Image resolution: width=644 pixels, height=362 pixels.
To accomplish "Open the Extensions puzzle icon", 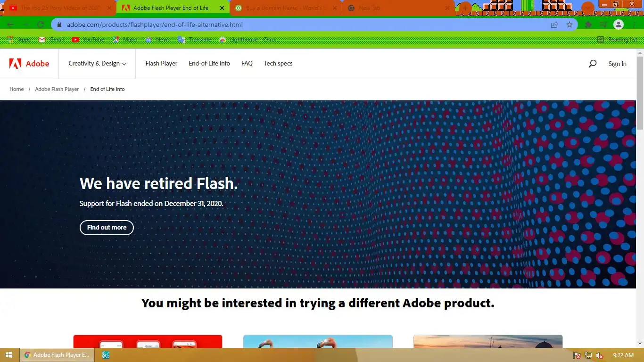I will click(x=588, y=25).
